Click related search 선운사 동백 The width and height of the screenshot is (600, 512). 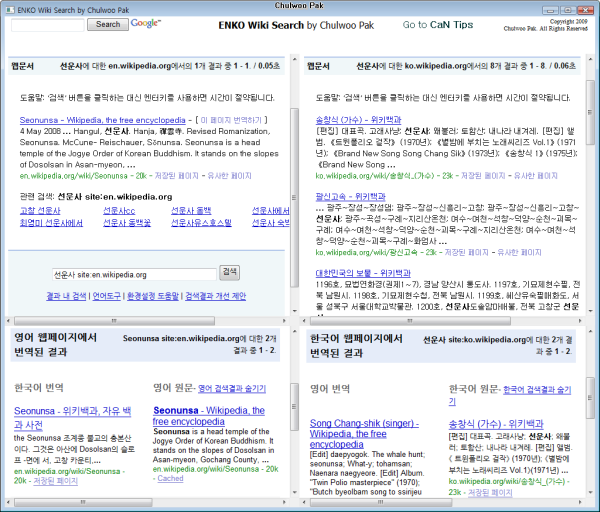(191, 210)
